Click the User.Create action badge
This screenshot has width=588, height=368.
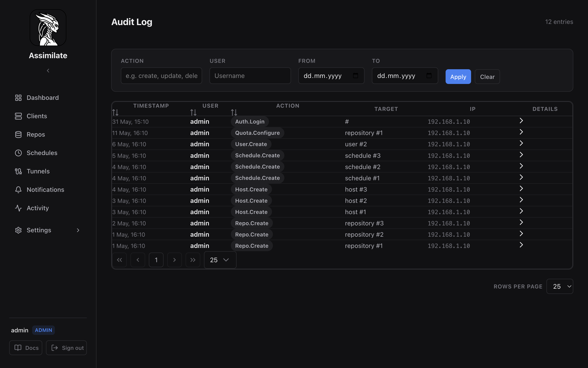coord(251,144)
